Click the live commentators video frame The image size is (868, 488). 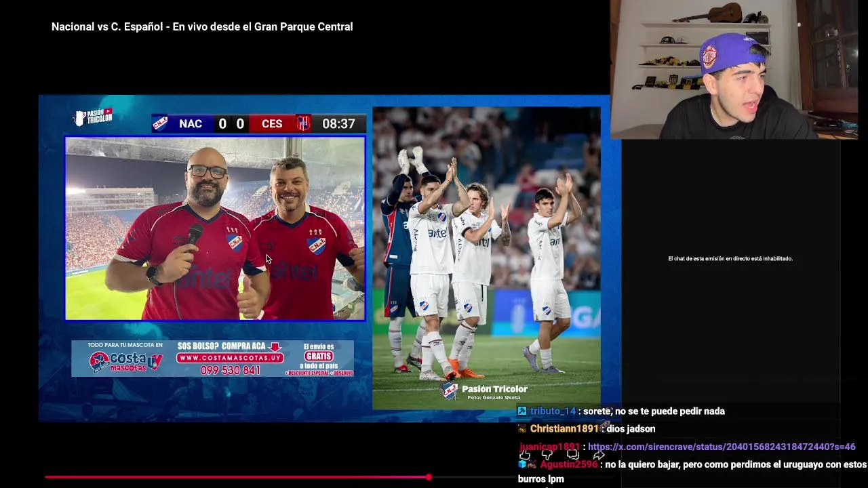tap(215, 228)
